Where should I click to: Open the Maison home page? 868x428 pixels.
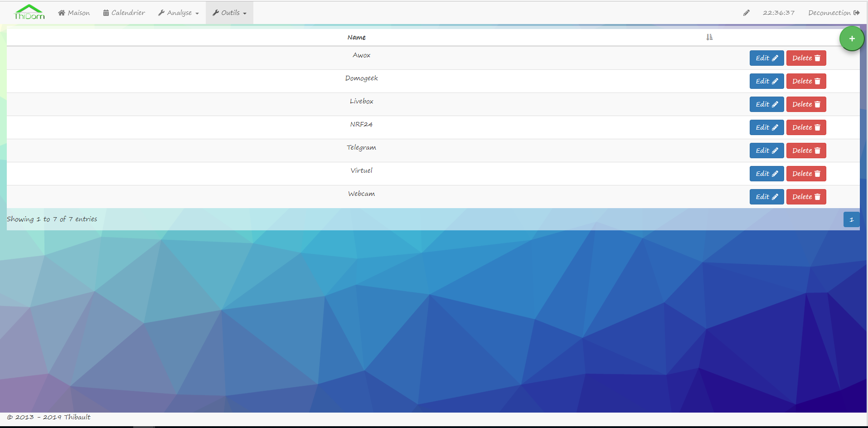click(74, 13)
